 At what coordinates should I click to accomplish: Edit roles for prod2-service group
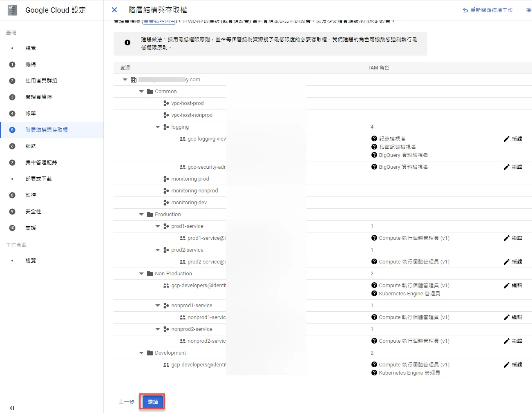[513, 262]
